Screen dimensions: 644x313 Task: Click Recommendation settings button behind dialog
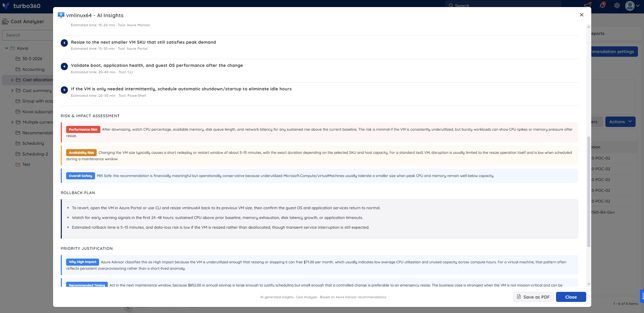[614, 51]
